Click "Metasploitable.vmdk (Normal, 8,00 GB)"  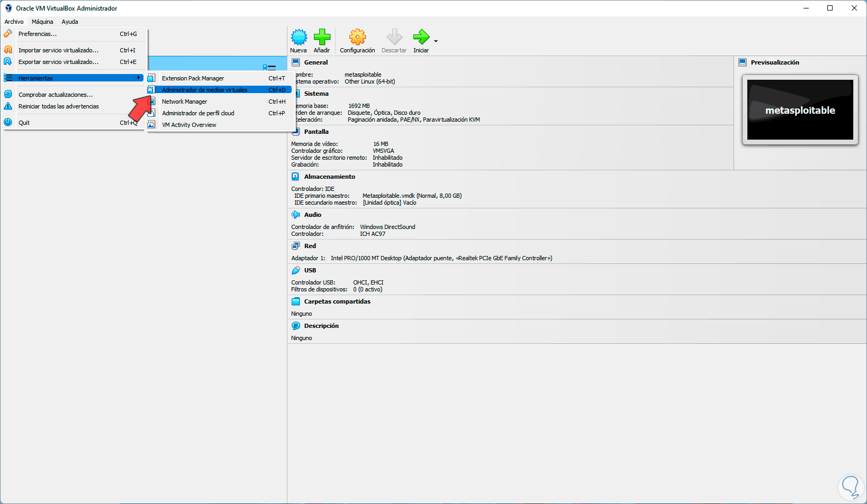pos(412,196)
